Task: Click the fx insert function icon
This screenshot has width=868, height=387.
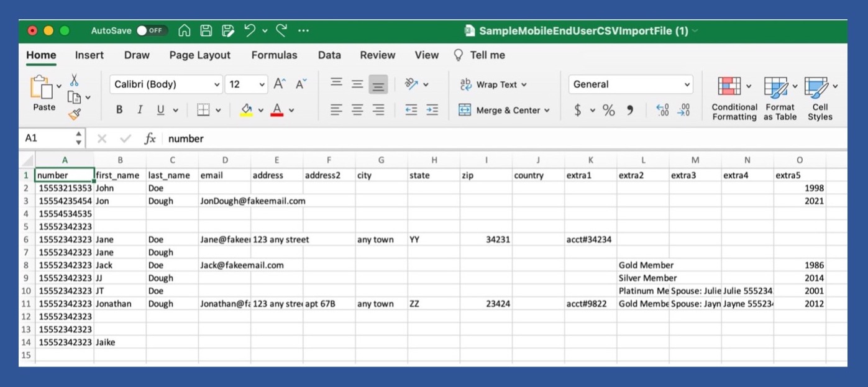Action: tap(150, 139)
